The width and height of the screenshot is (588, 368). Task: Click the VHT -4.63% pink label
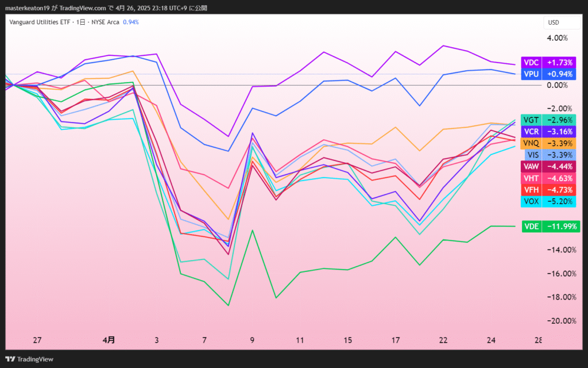[x=548, y=178]
